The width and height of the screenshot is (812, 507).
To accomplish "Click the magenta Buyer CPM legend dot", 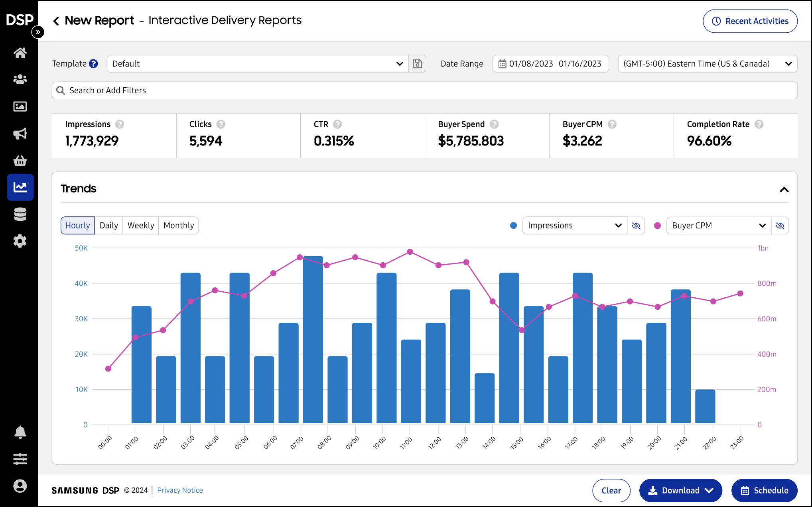I will click(657, 226).
